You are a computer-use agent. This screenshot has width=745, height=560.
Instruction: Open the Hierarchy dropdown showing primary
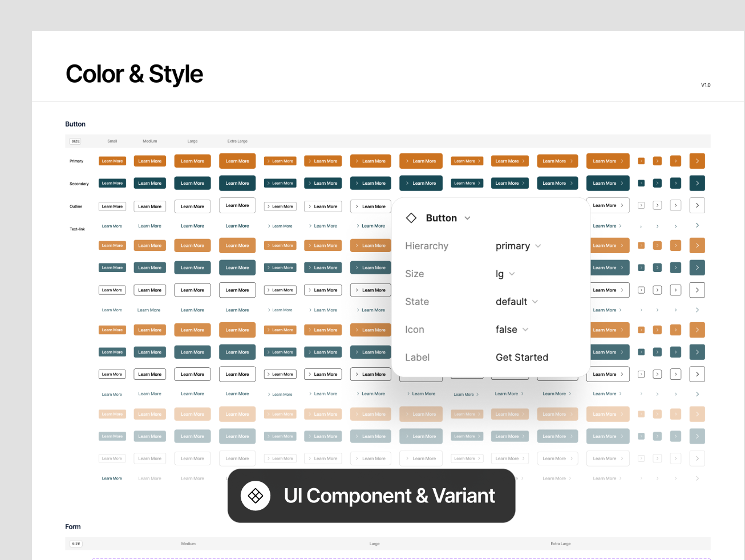click(x=518, y=246)
